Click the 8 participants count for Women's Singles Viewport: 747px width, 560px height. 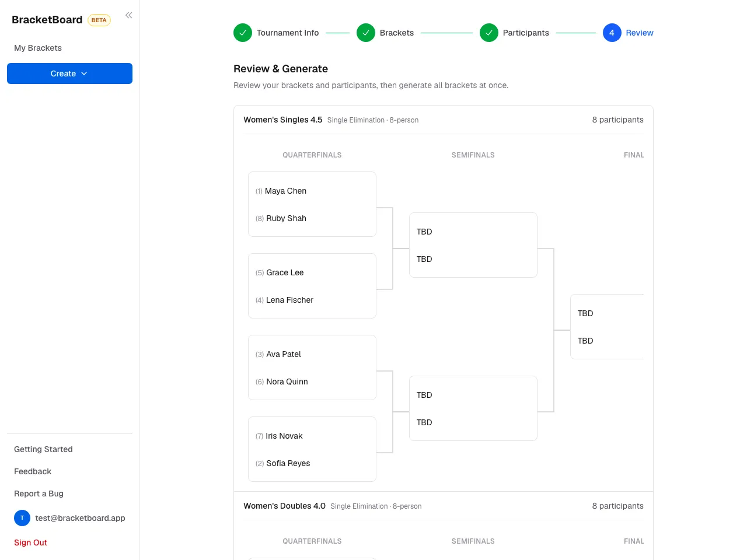click(617, 120)
